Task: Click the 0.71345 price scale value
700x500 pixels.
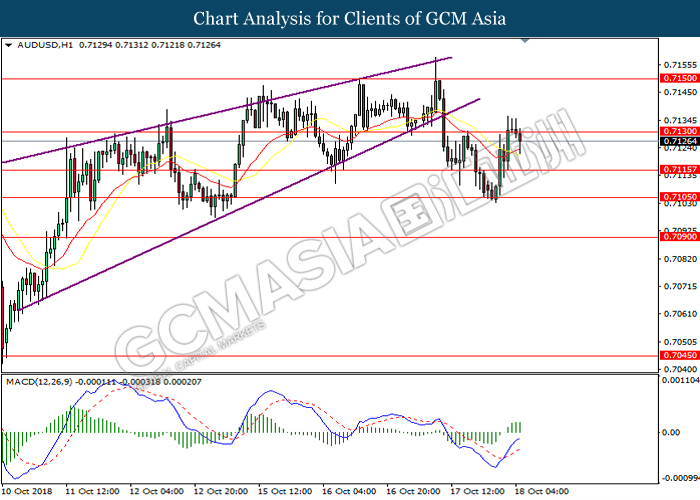Action: 680,121
